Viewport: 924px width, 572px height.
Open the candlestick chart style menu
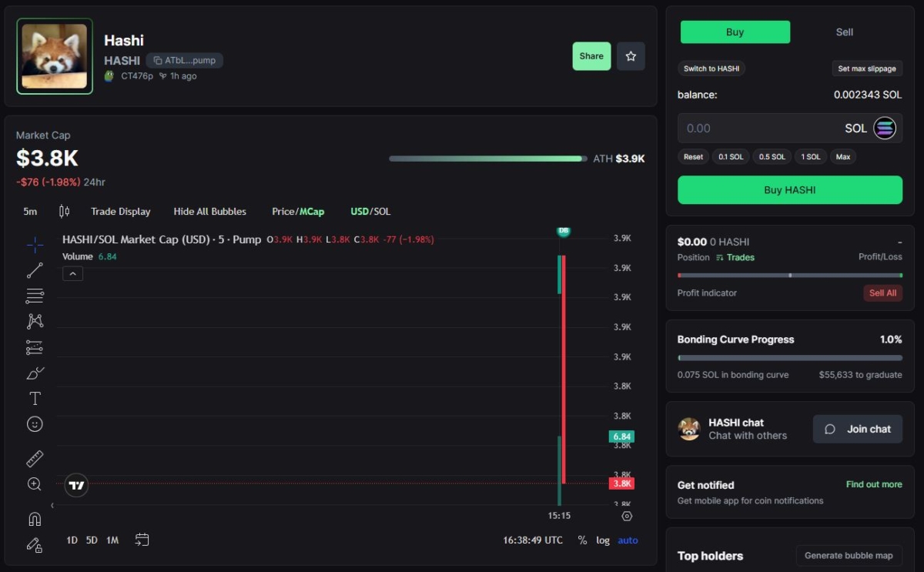coord(64,212)
